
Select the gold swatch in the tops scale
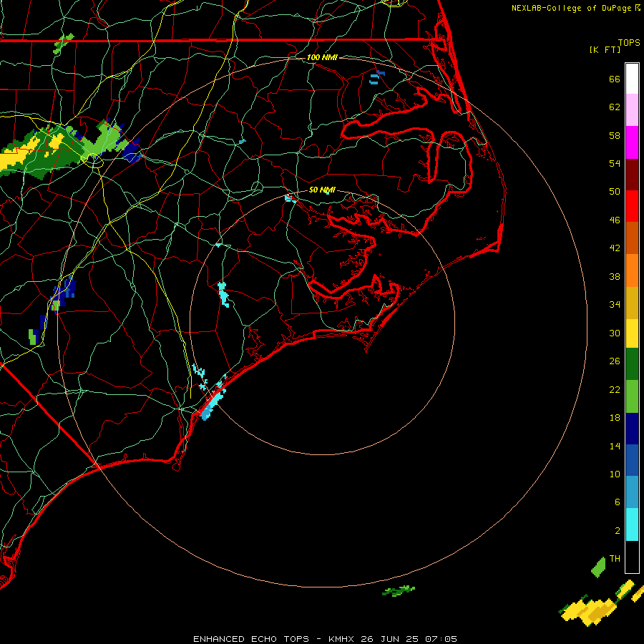click(x=632, y=303)
